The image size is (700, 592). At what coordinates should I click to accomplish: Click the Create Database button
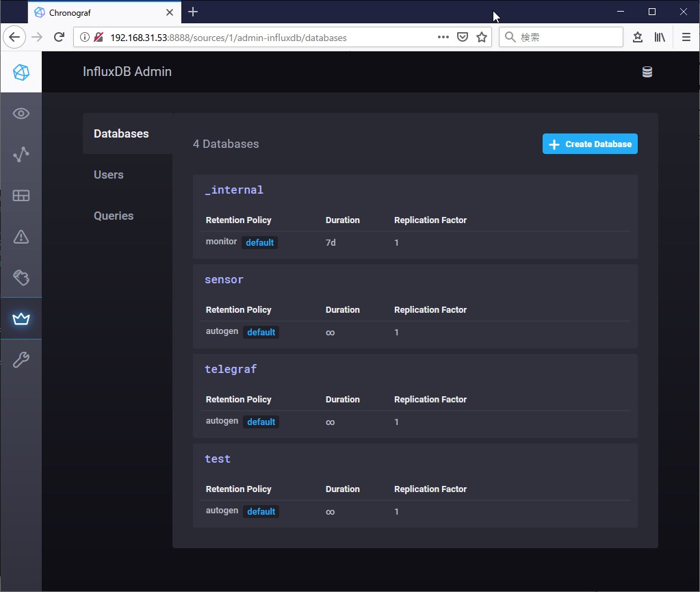coord(590,144)
